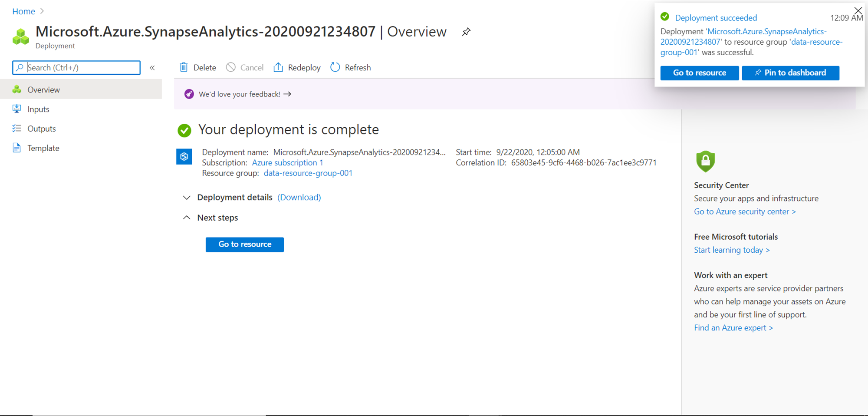
Task: Click the Security Center heading
Action: tap(721, 185)
